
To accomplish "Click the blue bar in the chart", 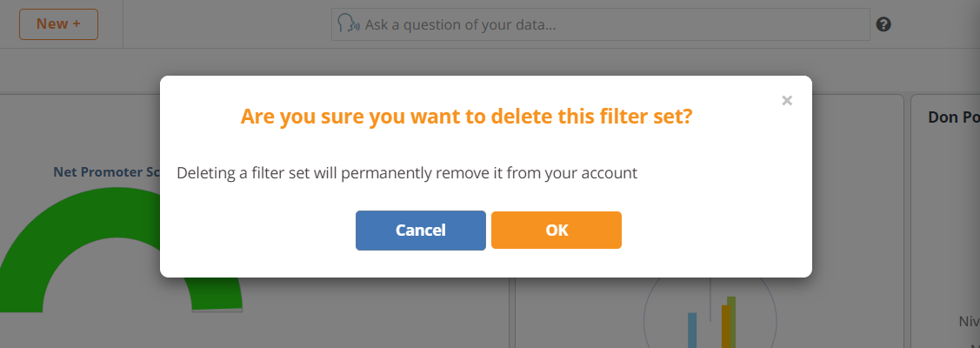I will (x=692, y=330).
